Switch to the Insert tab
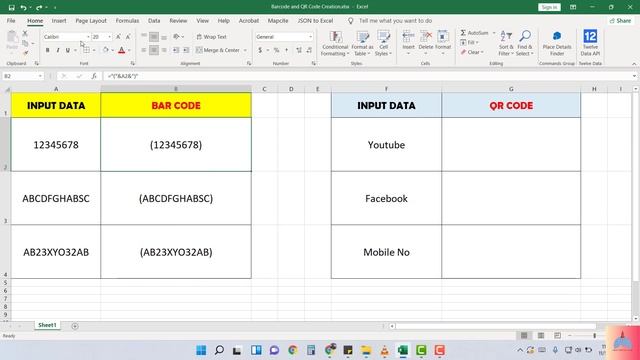This screenshot has width=640, height=360. click(x=59, y=20)
